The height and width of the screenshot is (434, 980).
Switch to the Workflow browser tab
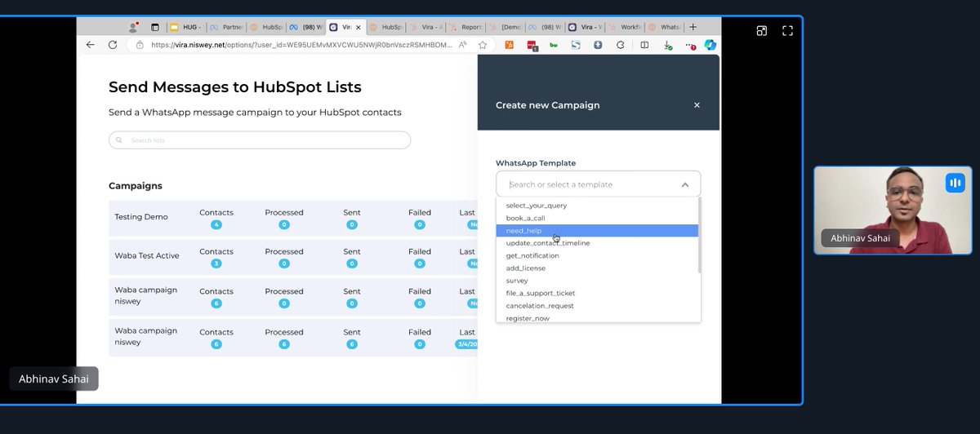626,27
